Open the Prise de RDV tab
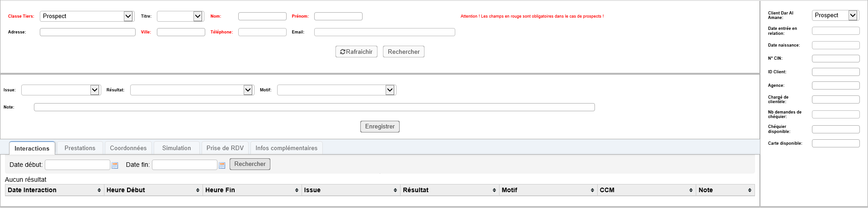 pos(225,148)
